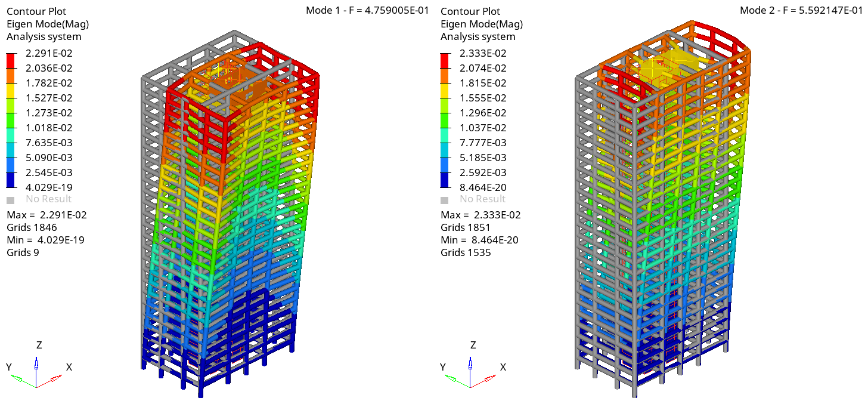Click the dark blue band in right legend
The width and height of the screenshot is (868, 401).
coord(445,180)
